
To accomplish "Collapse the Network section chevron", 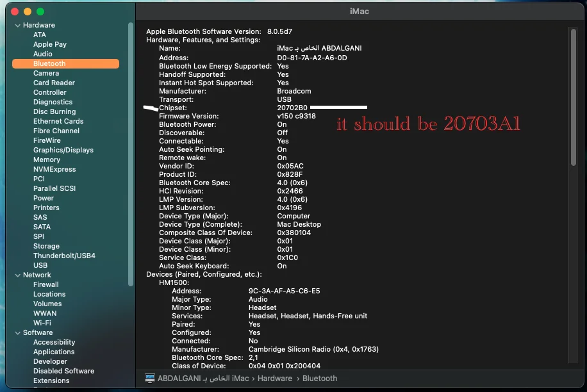I will pos(17,275).
